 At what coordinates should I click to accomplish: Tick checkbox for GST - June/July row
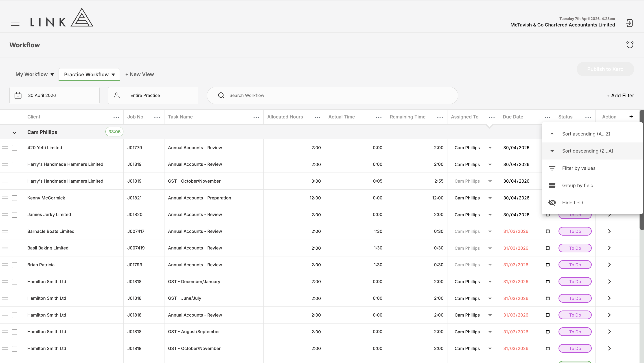click(15, 299)
